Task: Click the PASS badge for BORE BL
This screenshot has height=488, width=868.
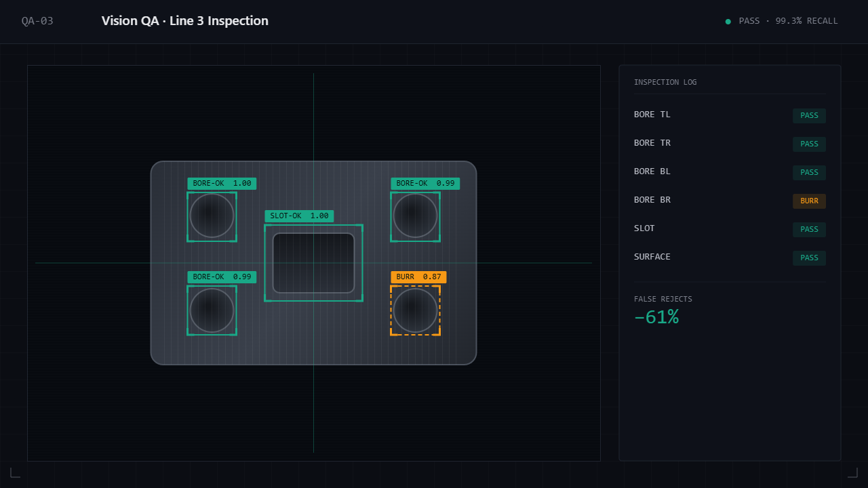Action: (x=809, y=173)
